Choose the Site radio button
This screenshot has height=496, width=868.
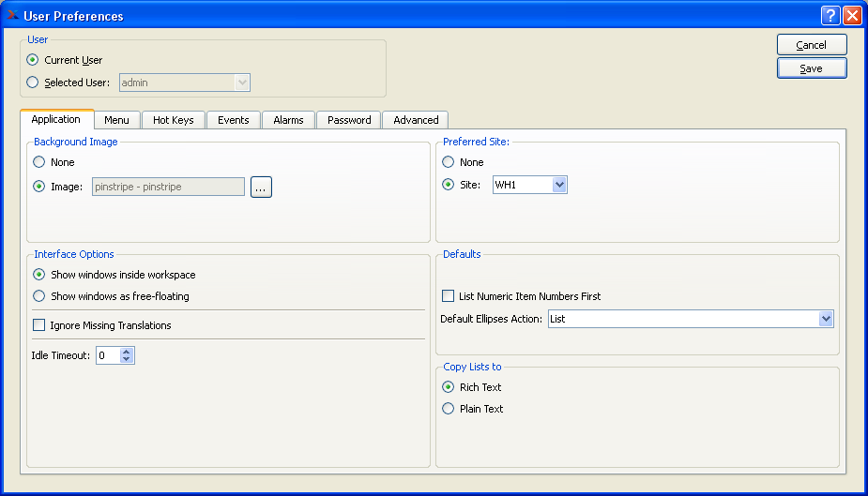point(448,185)
